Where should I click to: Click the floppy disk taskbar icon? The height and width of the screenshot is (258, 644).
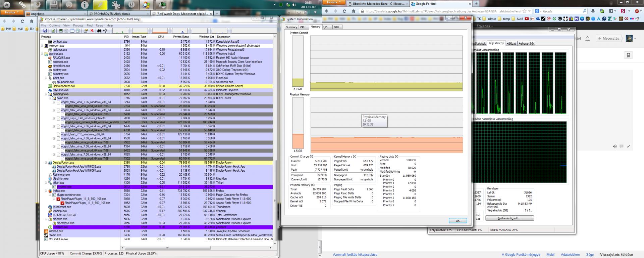(53, 5)
